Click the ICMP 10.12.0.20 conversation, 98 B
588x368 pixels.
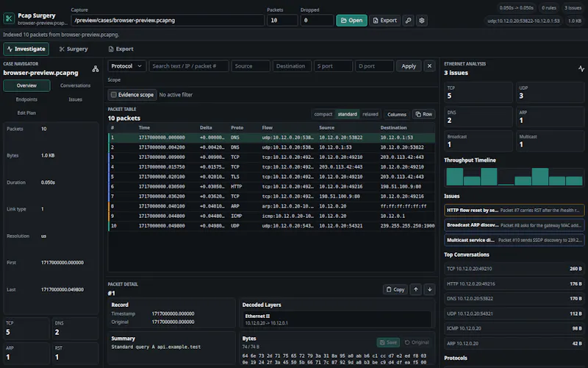point(514,328)
